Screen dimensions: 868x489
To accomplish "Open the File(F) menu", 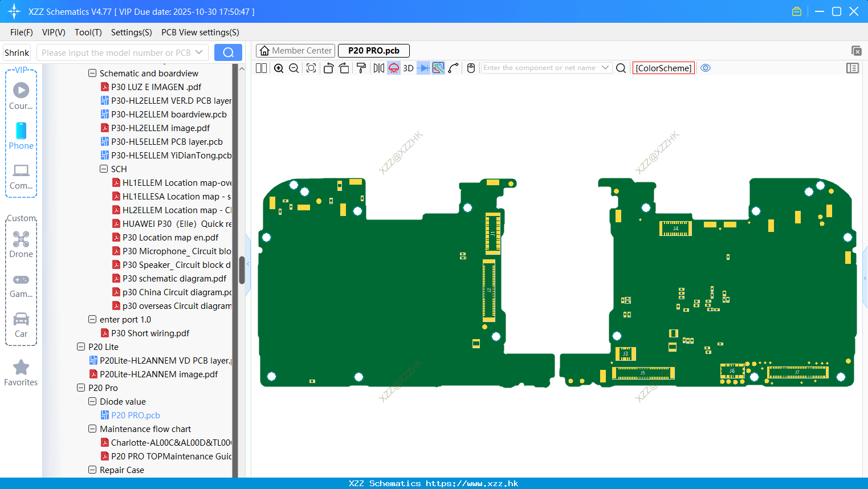I will tap(22, 32).
